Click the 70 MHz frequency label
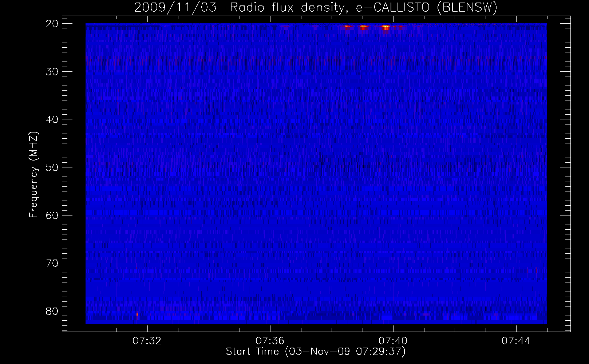 (52, 263)
